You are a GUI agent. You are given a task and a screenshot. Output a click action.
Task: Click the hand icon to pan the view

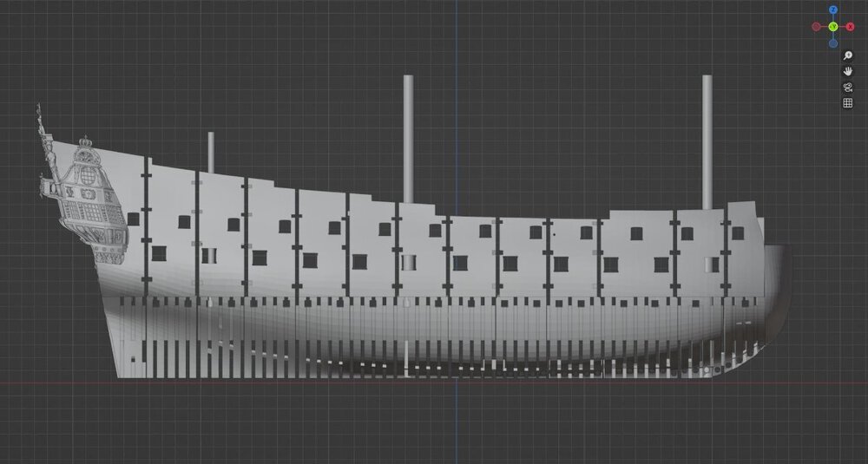(847, 71)
